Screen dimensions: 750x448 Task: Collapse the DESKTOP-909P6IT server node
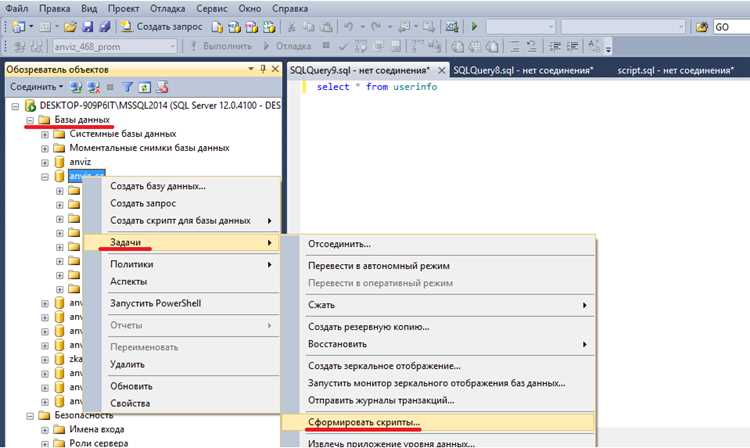[x=15, y=106]
